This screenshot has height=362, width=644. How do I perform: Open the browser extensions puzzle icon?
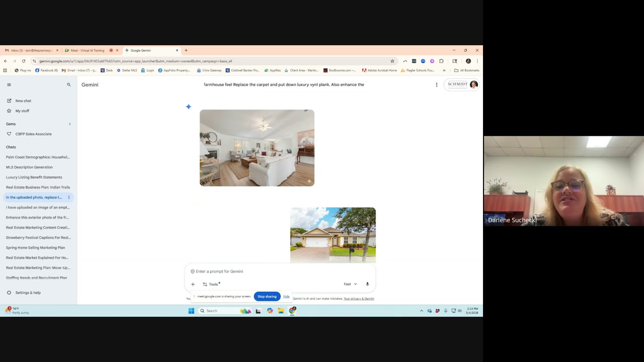point(441,61)
